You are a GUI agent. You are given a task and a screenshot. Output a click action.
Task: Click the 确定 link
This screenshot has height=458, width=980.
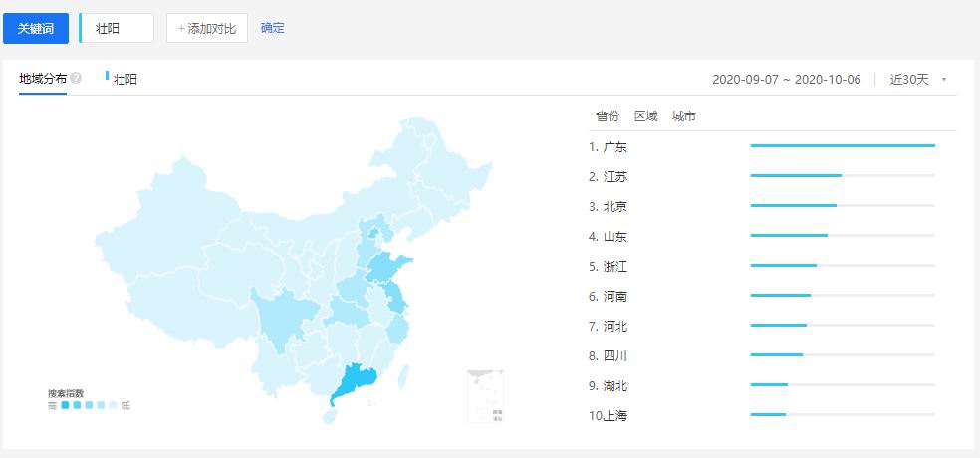(x=272, y=28)
